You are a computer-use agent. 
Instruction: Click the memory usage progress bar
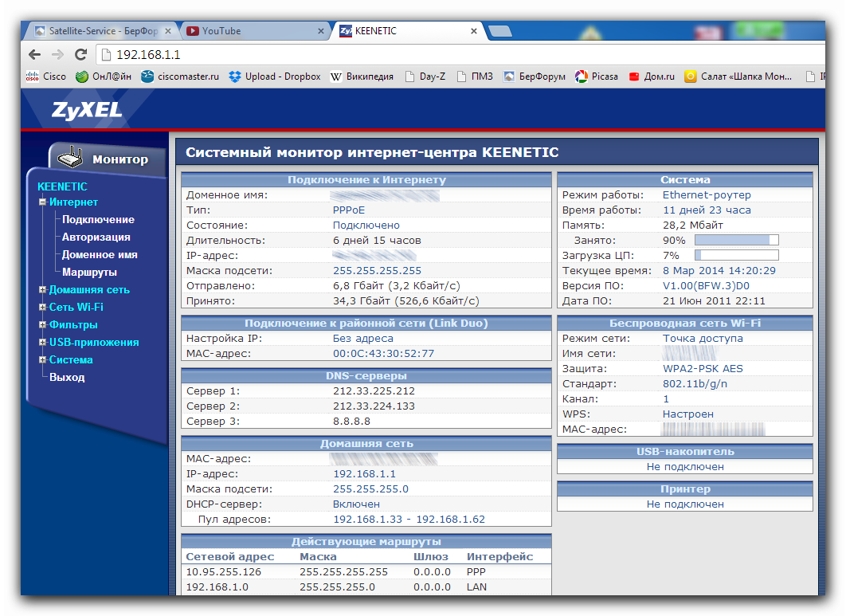click(x=736, y=241)
